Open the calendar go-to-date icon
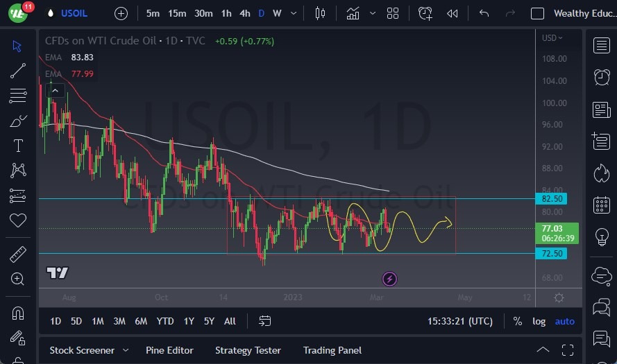 click(264, 321)
